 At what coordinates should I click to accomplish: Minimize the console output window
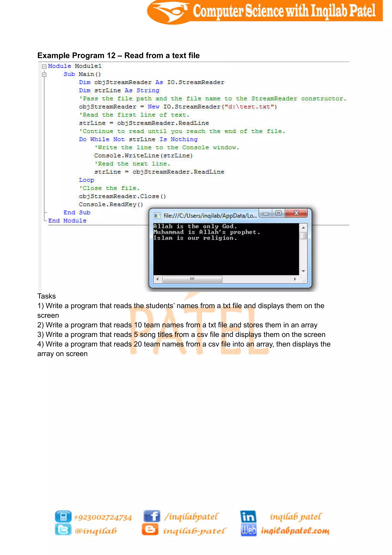pyautogui.click(x=265, y=213)
